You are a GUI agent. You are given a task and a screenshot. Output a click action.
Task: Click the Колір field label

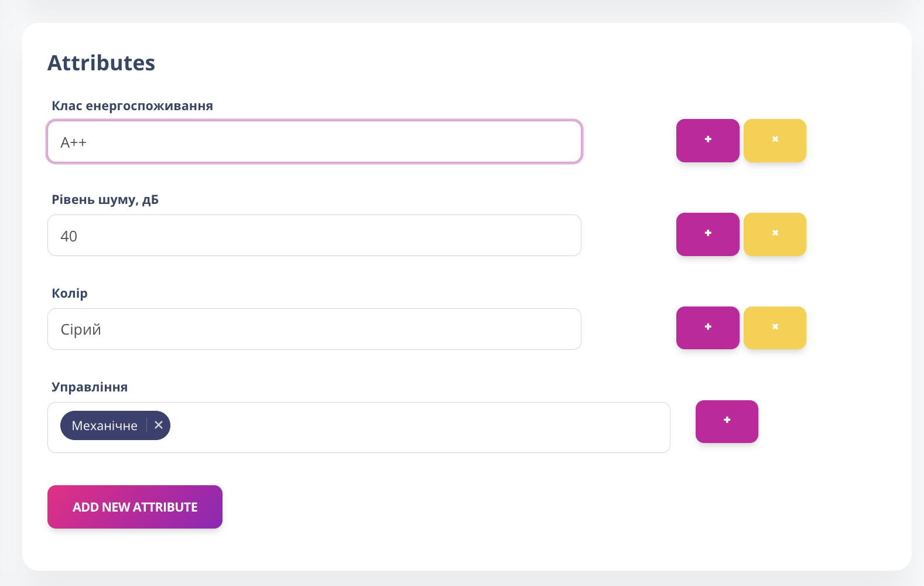tap(70, 294)
